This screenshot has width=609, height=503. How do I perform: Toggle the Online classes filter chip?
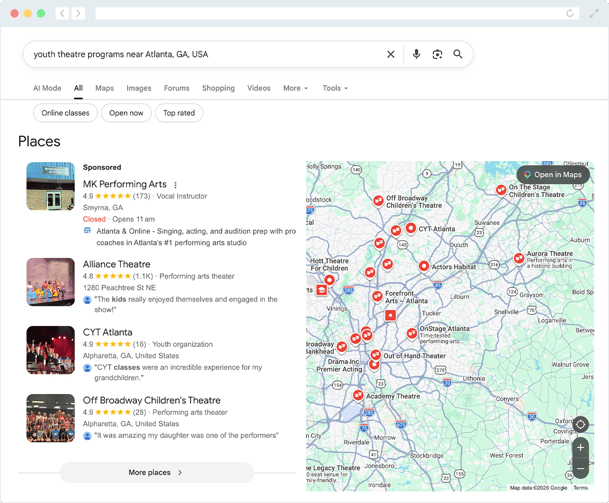pos(65,113)
